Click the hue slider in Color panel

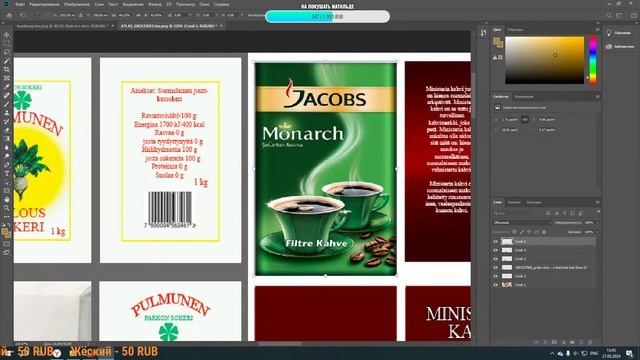click(593, 60)
